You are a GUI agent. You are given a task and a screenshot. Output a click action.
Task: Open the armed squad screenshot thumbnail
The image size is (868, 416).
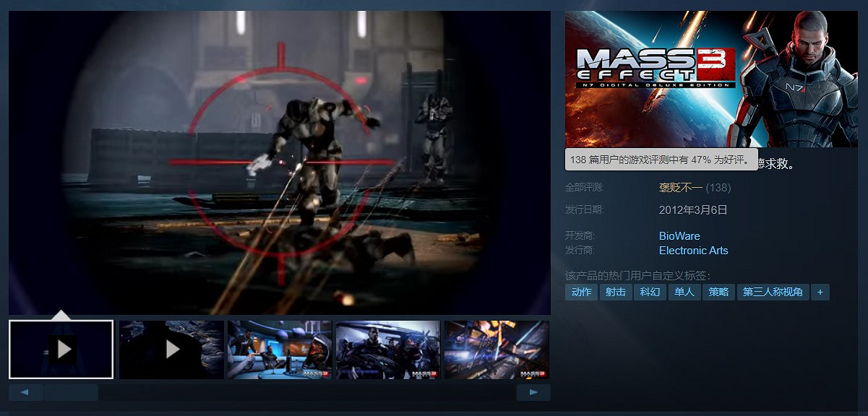[388, 350]
